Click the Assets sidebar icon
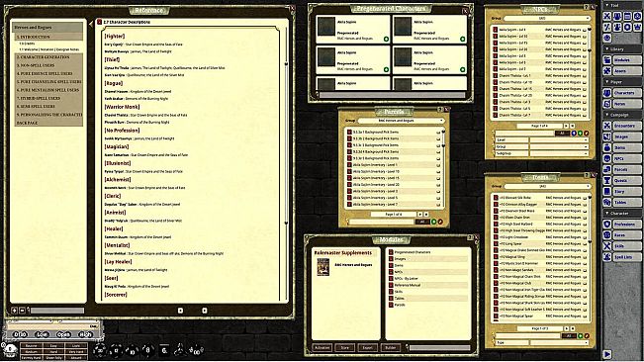This screenshot has height=362, width=644. (607, 70)
